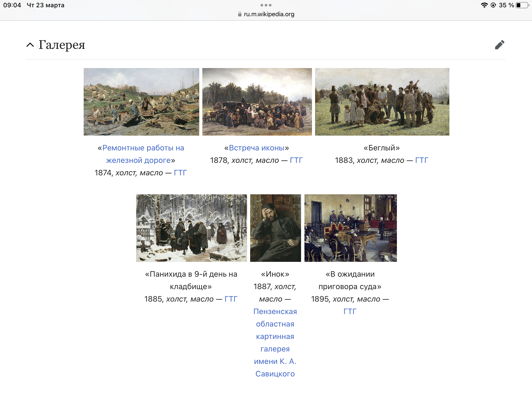This screenshot has width=532, height=399.
Task: Tap the 35 % battery percentage text
Action: click(x=506, y=5)
